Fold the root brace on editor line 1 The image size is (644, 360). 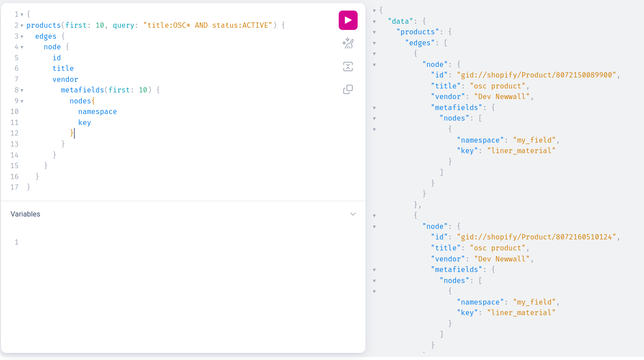coord(22,15)
